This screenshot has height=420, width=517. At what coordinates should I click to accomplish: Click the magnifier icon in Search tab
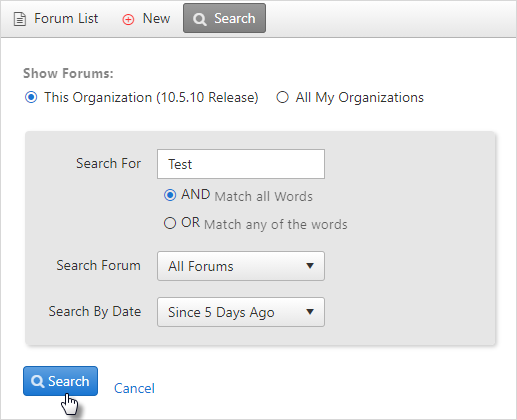click(x=200, y=19)
